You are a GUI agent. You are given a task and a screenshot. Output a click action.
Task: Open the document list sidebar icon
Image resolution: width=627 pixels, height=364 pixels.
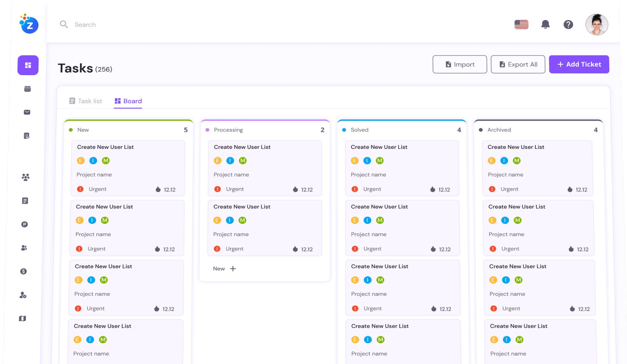click(25, 201)
